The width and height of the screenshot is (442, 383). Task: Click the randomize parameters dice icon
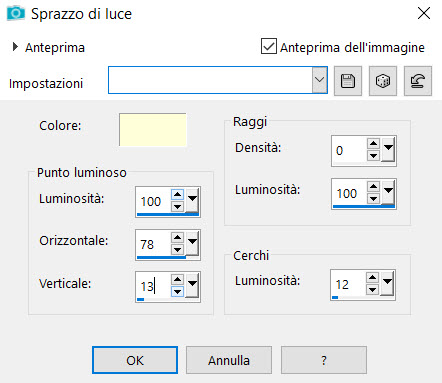(x=383, y=81)
